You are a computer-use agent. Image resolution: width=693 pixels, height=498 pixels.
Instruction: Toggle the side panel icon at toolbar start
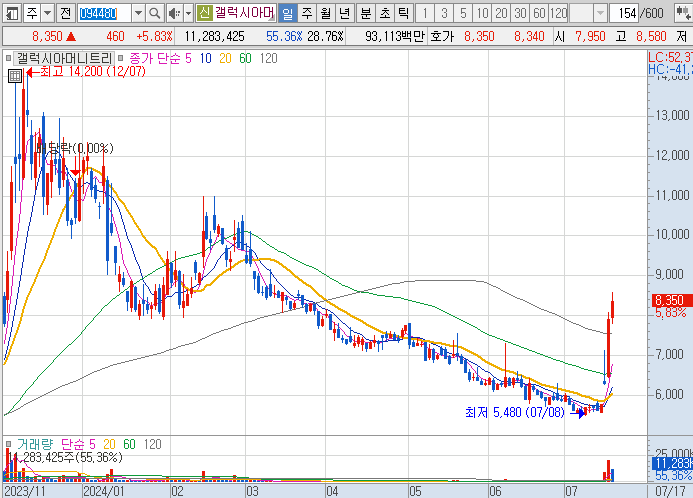pos(12,14)
